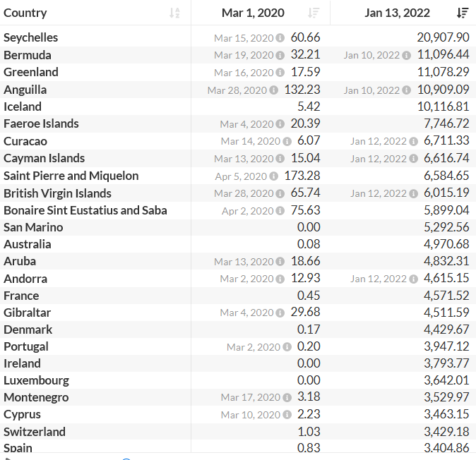Open info icon for Portugal Mar 2, 2020
Viewport: 476px width, 460px height.
pos(287,347)
